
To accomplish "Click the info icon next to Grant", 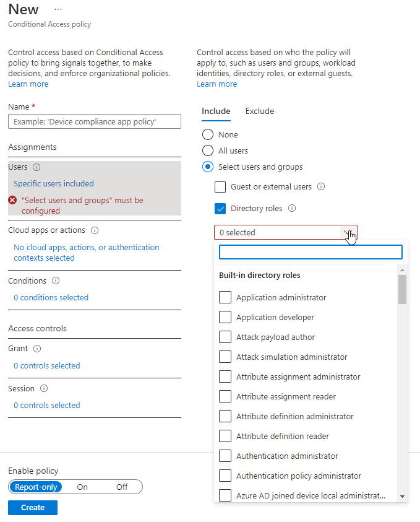I will coord(37,349).
